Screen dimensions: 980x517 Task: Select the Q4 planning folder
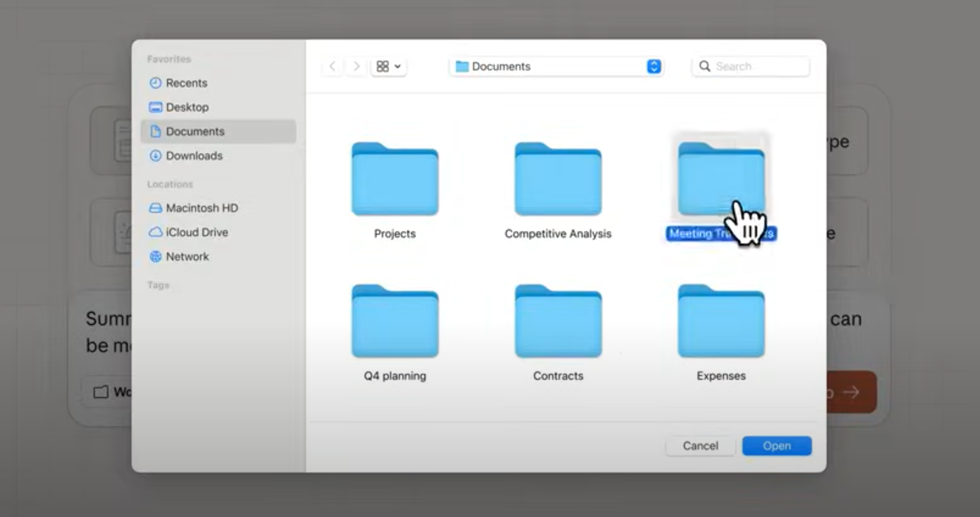pos(395,322)
